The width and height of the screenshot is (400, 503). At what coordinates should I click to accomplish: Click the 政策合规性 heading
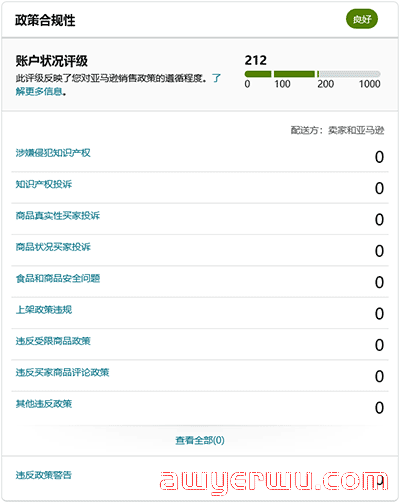tap(45, 21)
